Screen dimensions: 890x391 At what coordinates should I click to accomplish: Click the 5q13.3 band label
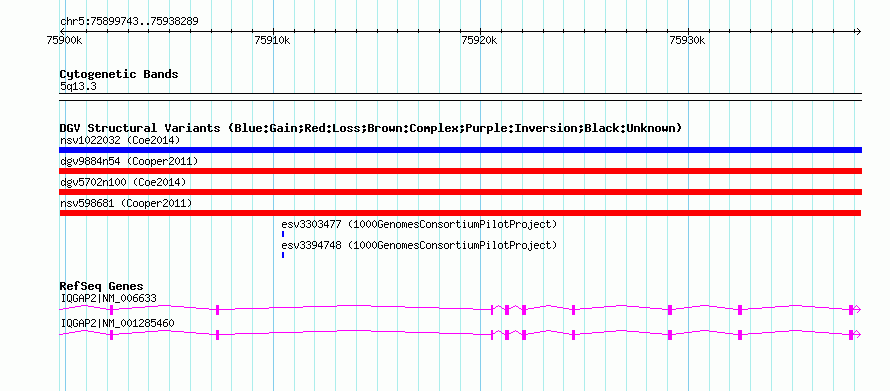[78, 86]
